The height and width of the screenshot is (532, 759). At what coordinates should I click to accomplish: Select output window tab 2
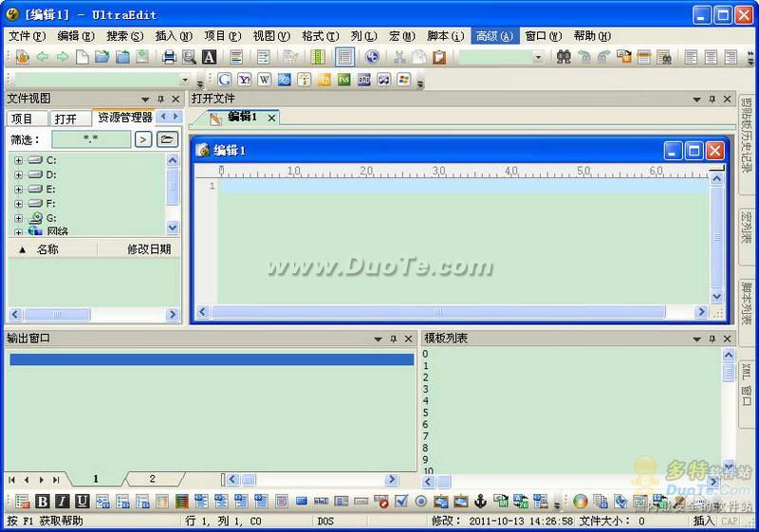point(153,479)
